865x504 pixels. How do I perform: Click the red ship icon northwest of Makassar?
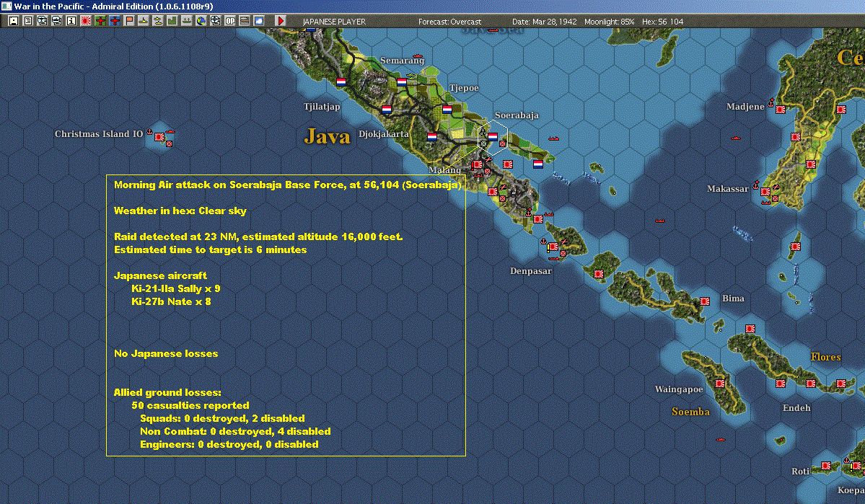(x=735, y=138)
